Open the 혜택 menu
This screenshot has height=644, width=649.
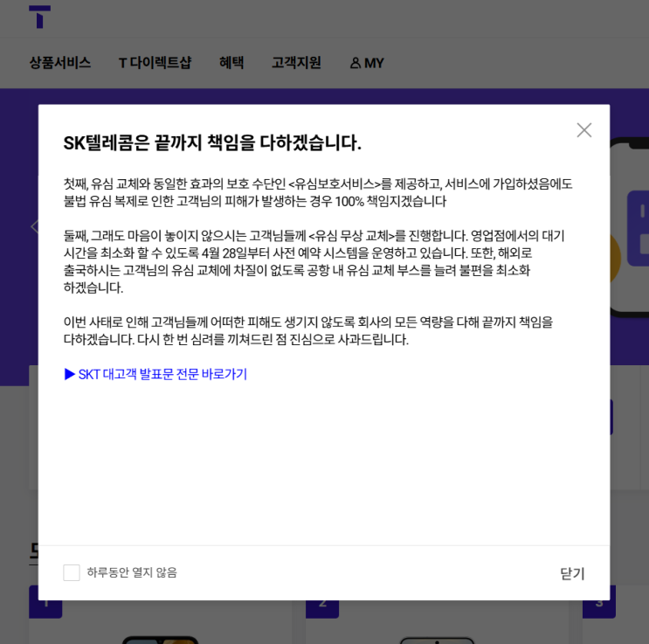[x=231, y=63]
